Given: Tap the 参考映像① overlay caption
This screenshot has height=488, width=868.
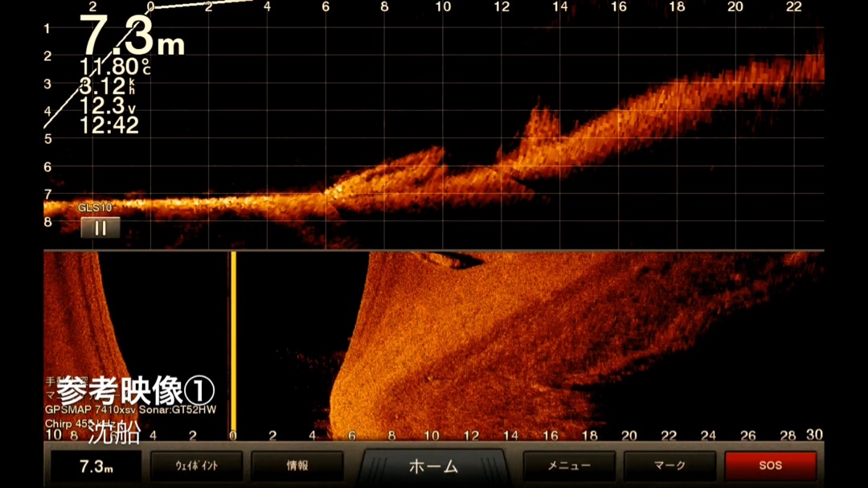Looking at the screenshot, I should (x=136, y=392).
